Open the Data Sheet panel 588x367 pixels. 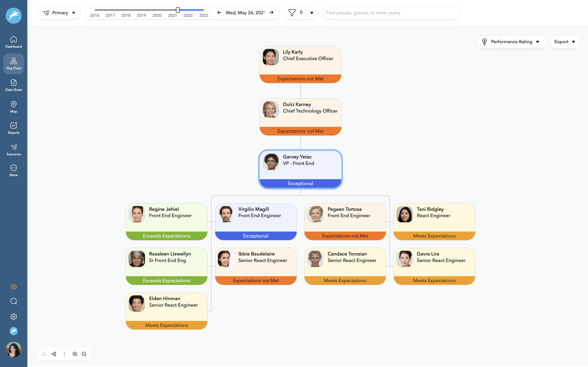pyautogui.click(x=14, y=85)
